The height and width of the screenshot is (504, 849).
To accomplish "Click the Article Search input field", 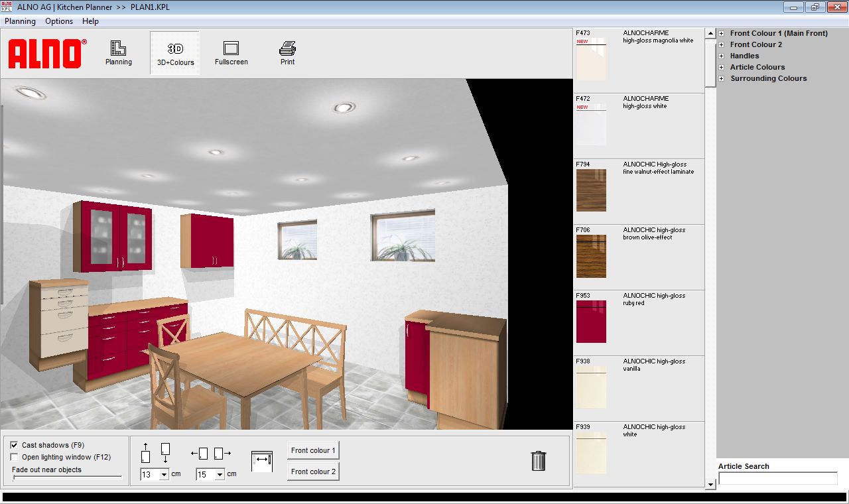I will tap(777, 478).
